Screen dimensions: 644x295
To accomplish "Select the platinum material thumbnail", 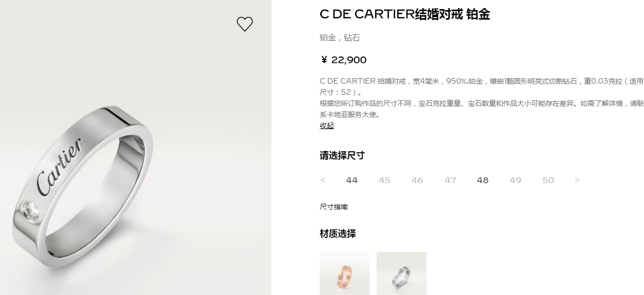I will [x=401, y=273].
